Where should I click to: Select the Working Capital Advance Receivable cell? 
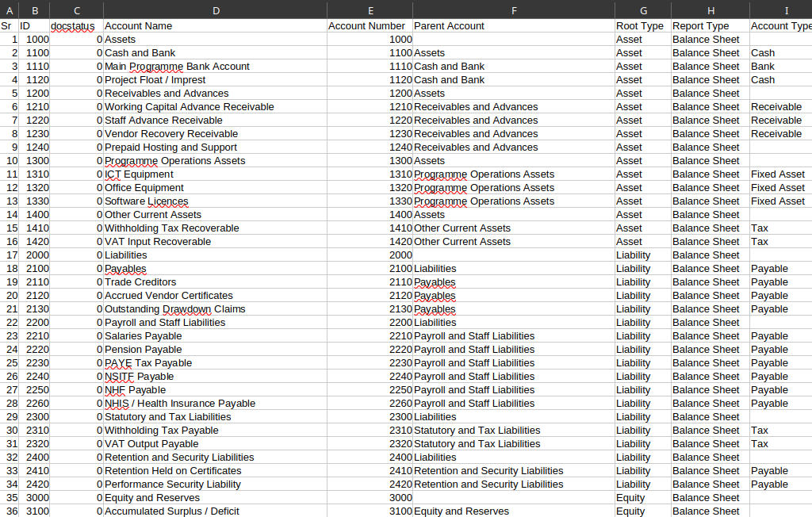coord(215,107)
